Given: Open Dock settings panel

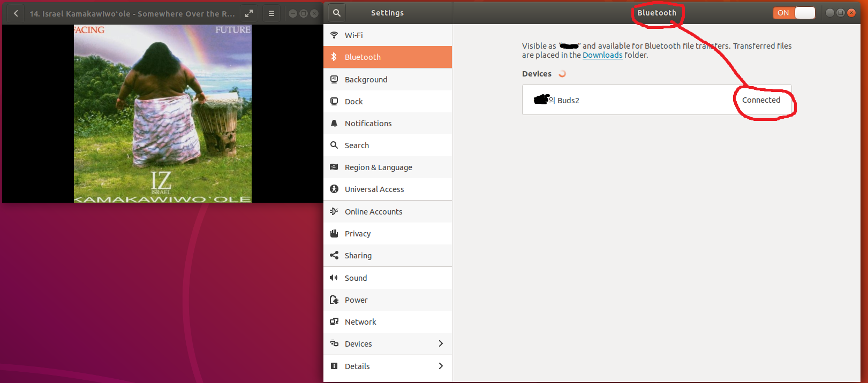Looking at the screenshot, I should point(388,101).
